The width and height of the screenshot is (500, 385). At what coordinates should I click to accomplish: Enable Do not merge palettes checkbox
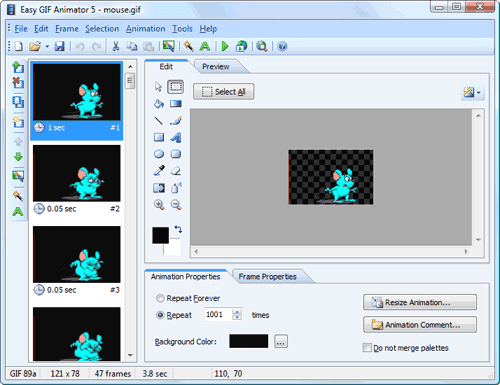[367, 348]
